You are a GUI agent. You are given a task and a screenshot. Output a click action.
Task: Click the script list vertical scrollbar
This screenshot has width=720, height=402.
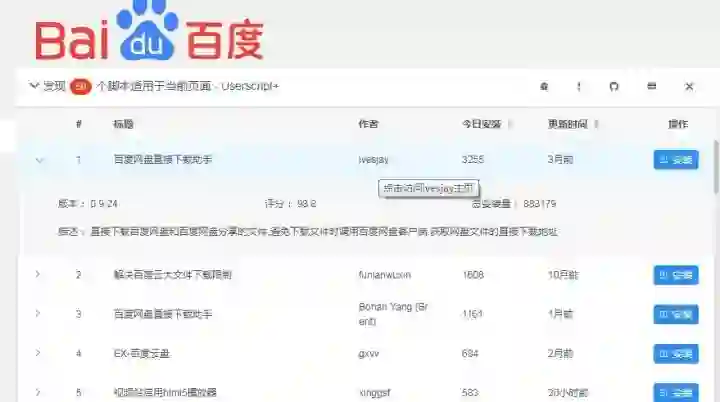point(716,167)
